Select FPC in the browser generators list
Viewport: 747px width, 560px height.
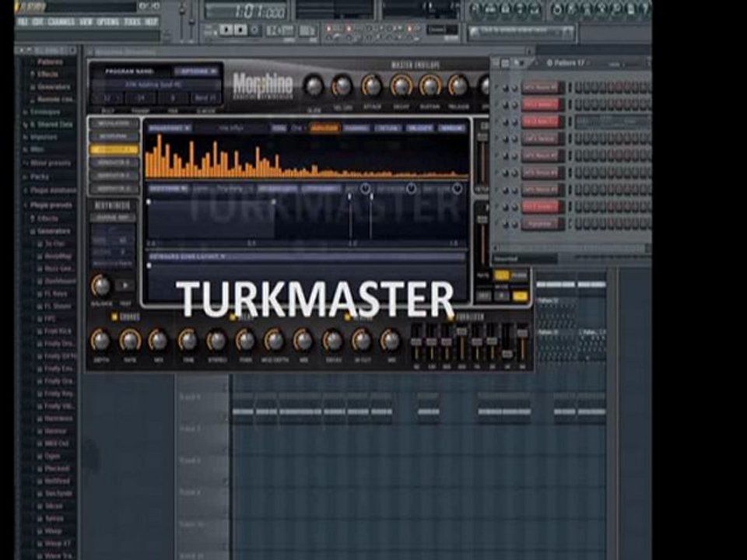(x=50, y=319)
